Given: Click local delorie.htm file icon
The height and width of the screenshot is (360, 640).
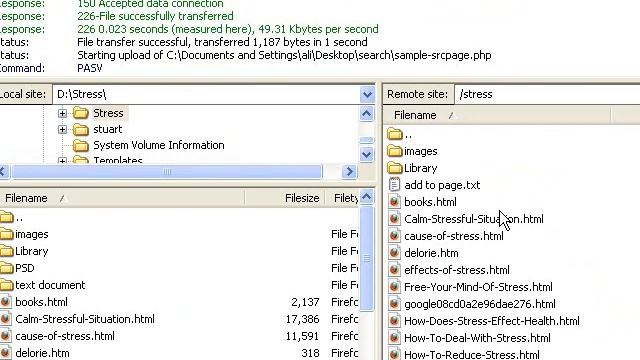Looking at the screenshot, I should coord(6,353).
